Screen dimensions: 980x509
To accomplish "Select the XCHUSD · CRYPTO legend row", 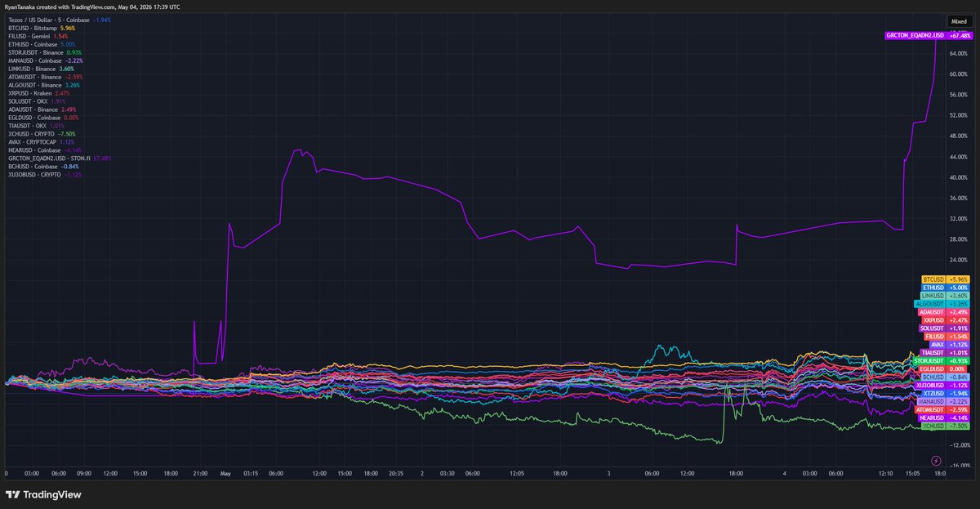I will pyautogui.click(x=42, y=134).
